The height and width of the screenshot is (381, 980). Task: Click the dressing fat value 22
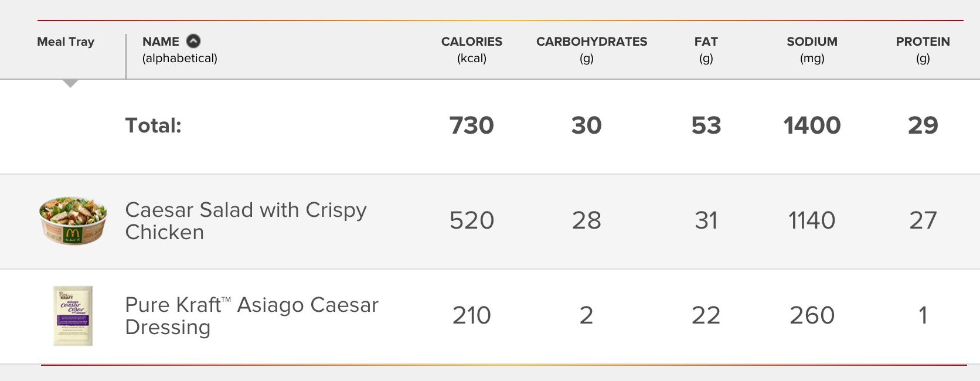pos(706,315)
